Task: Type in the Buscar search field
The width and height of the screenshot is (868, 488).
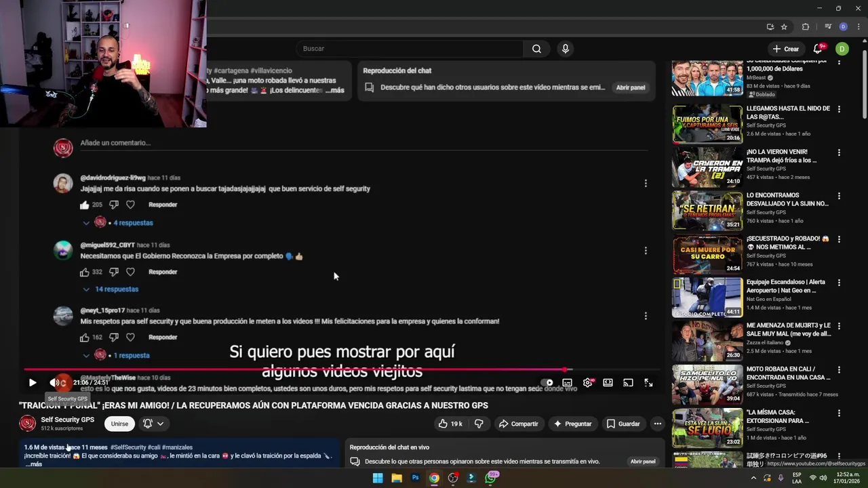Action: coord(409,49)
